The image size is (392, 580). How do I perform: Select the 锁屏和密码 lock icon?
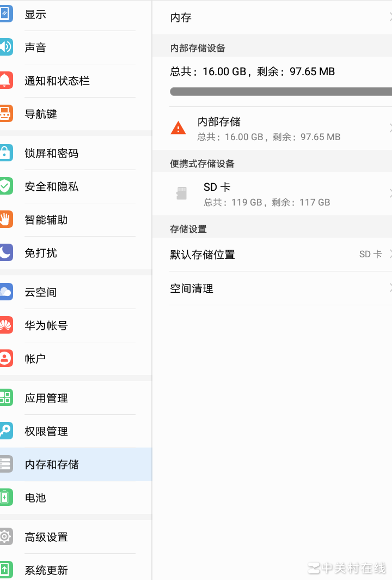5,153
